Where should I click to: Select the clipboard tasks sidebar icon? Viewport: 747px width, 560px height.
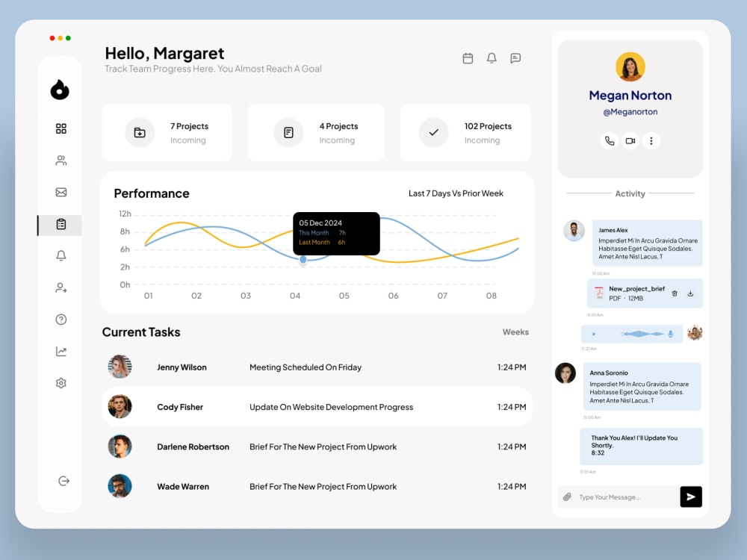[x=61, y=224]
